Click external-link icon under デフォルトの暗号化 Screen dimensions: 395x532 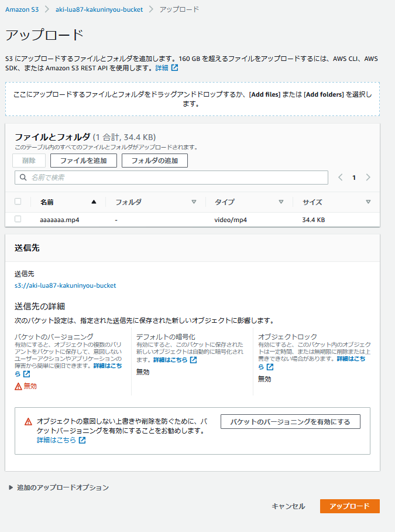click(194, 360)
